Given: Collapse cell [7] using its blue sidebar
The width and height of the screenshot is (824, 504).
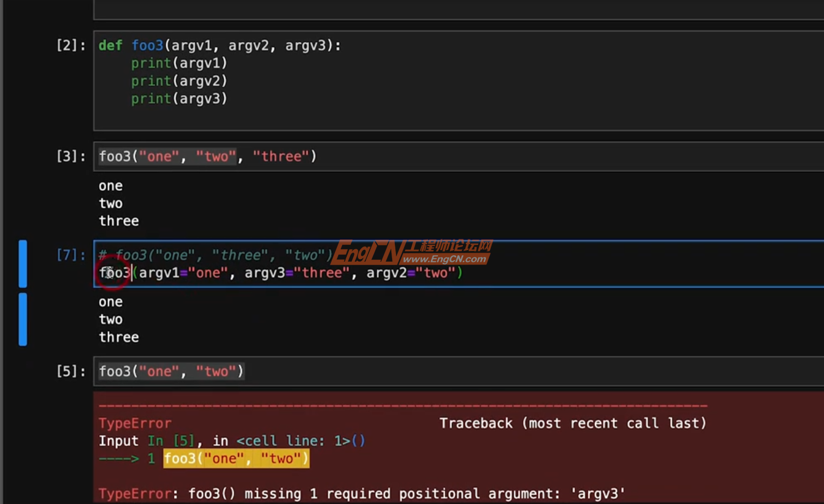Looking at the screenshot, I should point(22,263).
